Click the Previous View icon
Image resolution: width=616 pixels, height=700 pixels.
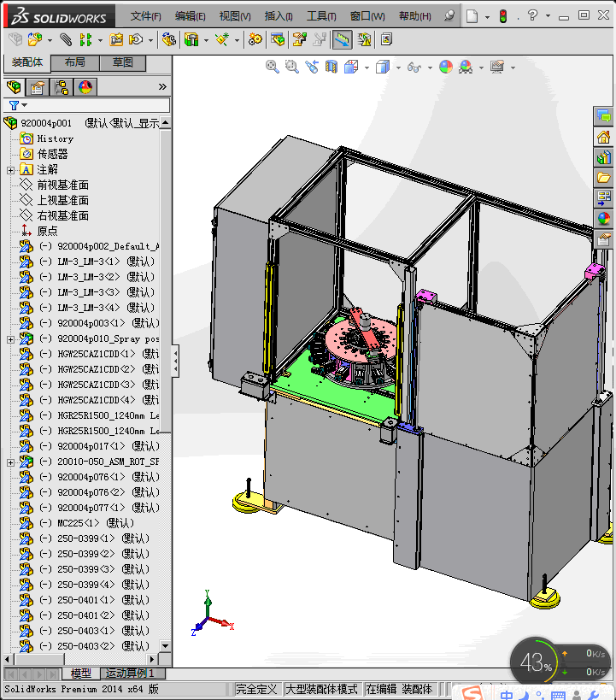(x=312, y=67)
